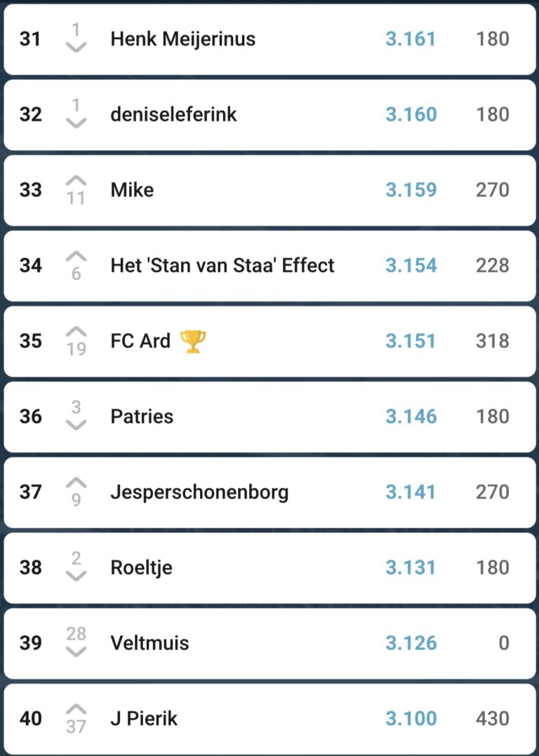Click the down arrow beside deniseleferink
Viewport: 539px width, 756px height.
point(76,123)
